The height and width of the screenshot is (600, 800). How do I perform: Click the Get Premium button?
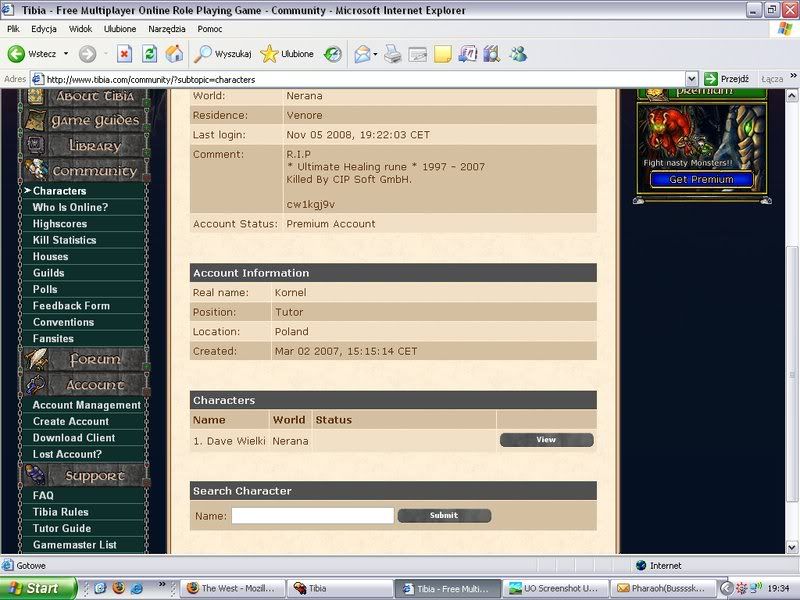click(x=701, y=180)
